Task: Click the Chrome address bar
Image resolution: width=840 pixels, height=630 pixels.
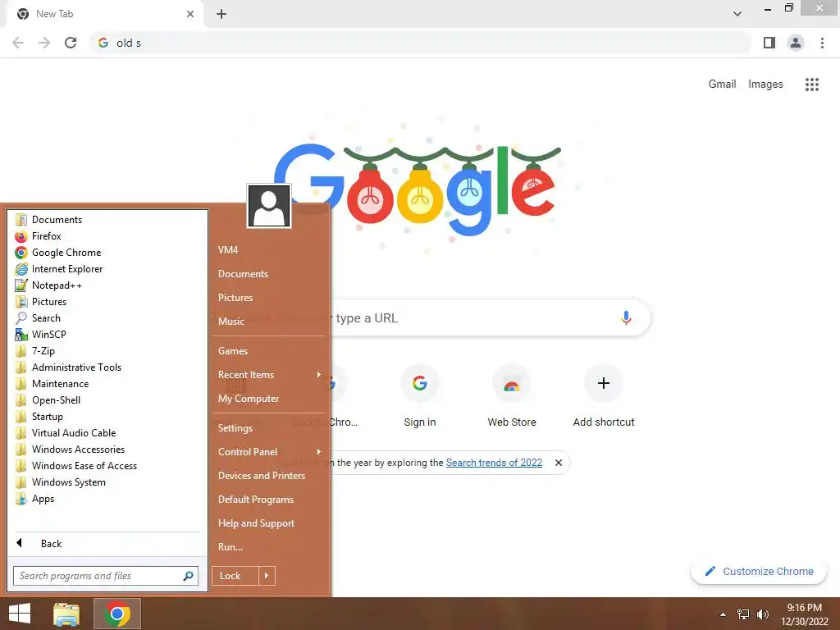Action: tap(421, 43)
